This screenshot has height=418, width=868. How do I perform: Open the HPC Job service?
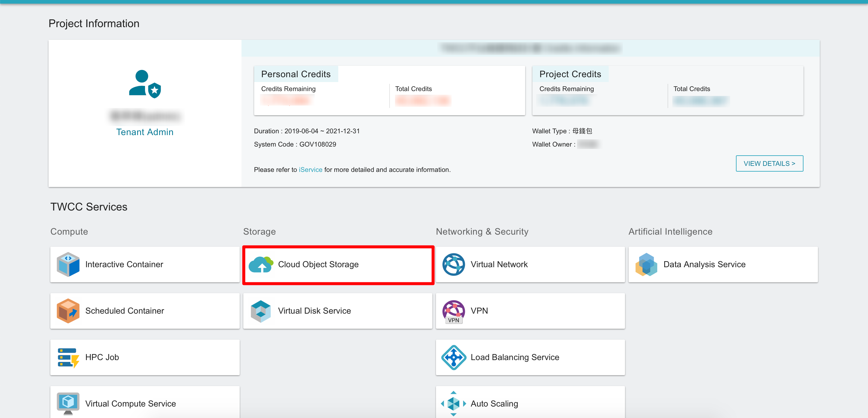tap(145, 357)
